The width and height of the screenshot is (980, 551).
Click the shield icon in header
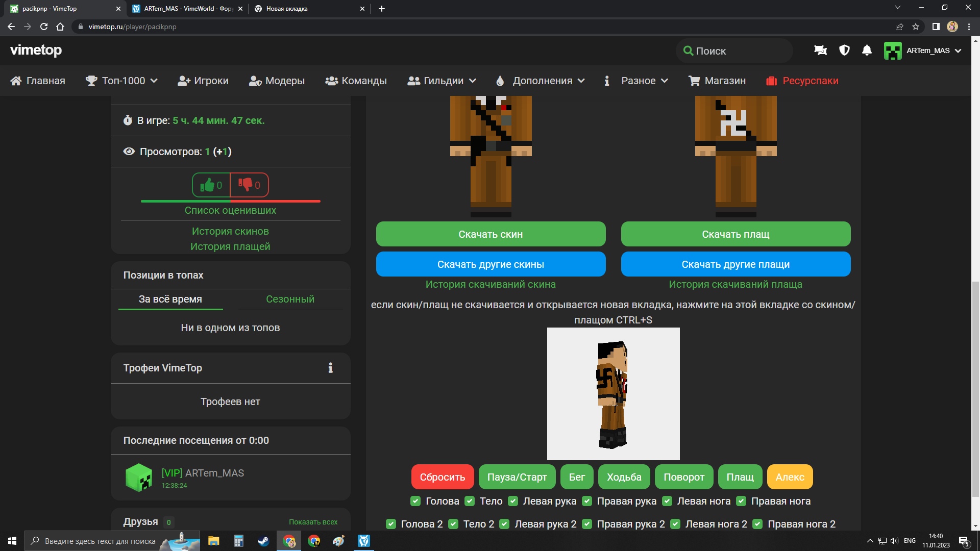(x=844, y=51)
